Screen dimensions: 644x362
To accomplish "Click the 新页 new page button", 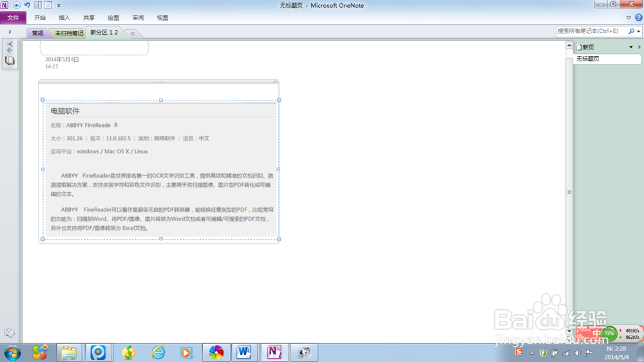I will click(585, 47).
